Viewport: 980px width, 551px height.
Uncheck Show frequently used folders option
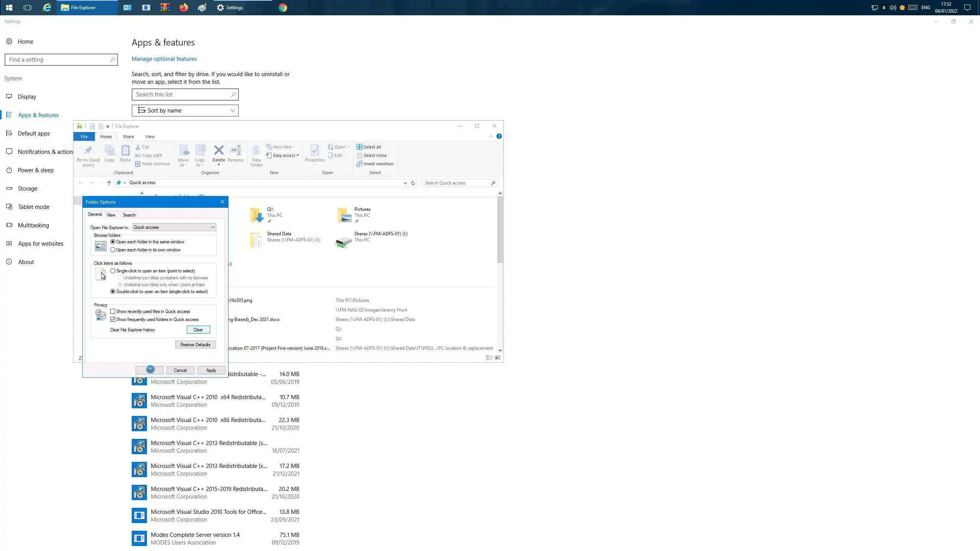tap(113, 320)
